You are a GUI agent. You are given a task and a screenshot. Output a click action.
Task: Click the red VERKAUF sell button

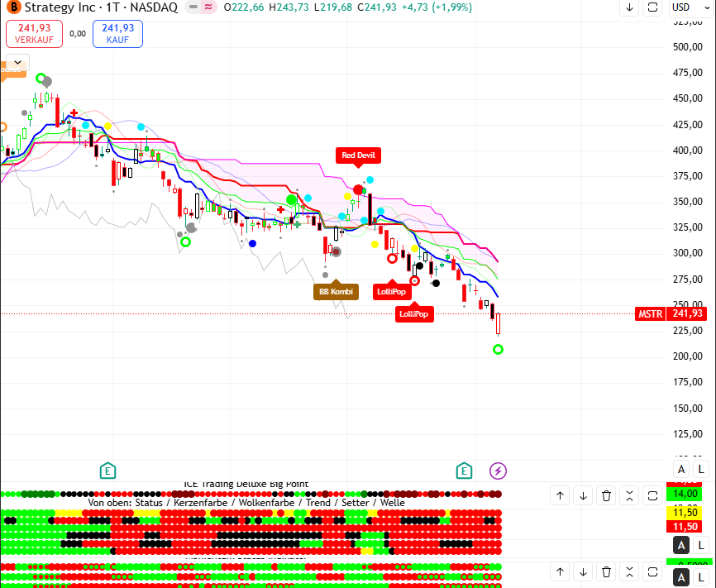(34, 33)
